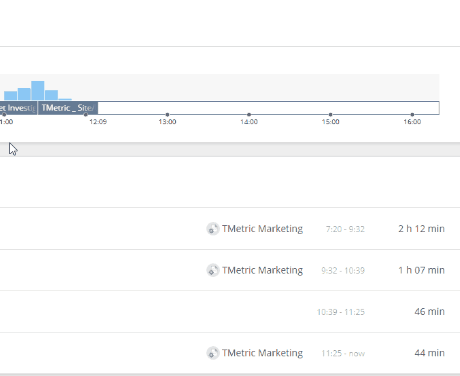Select the 10:39 - 11:25 time range
Viewport: 460px width, 376px height.
(x=341, y=312)
